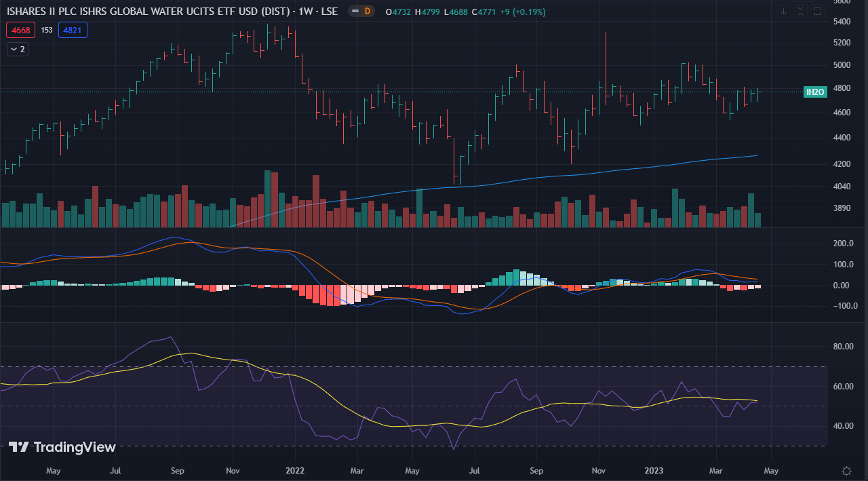868x481 pixels.
Task: Click the low price L4688 value
Action: 457,12
